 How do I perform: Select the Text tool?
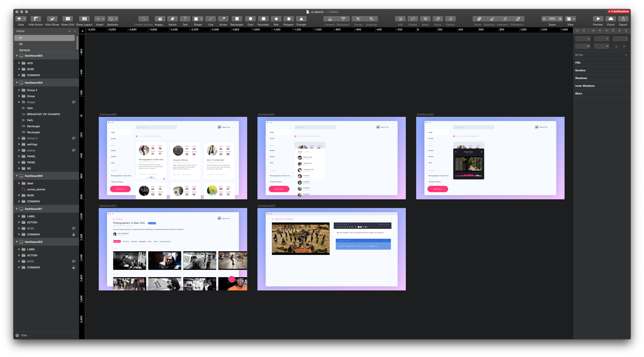[185, 19]
